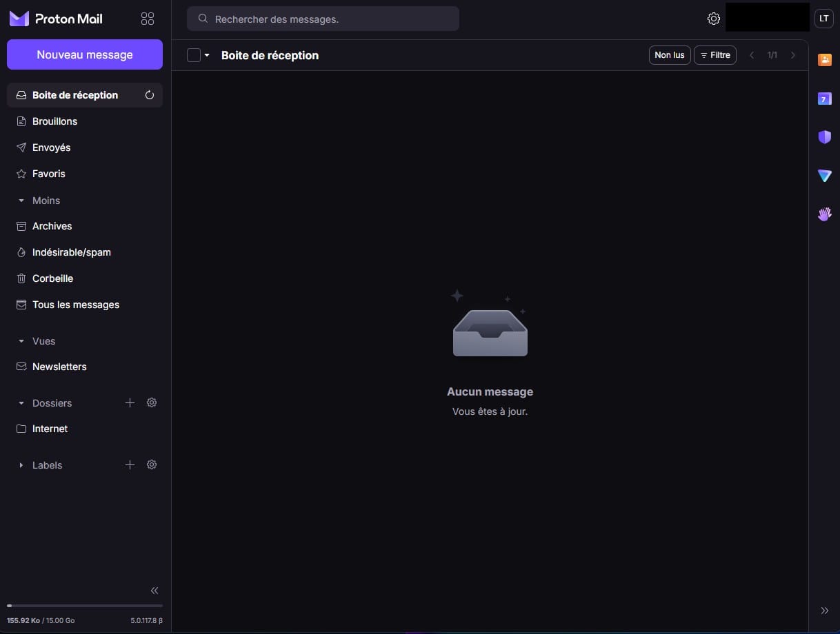Image resolution: width=840 pixels, height=634 pixels.
Task: Toggle the select all messages checkbox
Action: pos(194,55)
